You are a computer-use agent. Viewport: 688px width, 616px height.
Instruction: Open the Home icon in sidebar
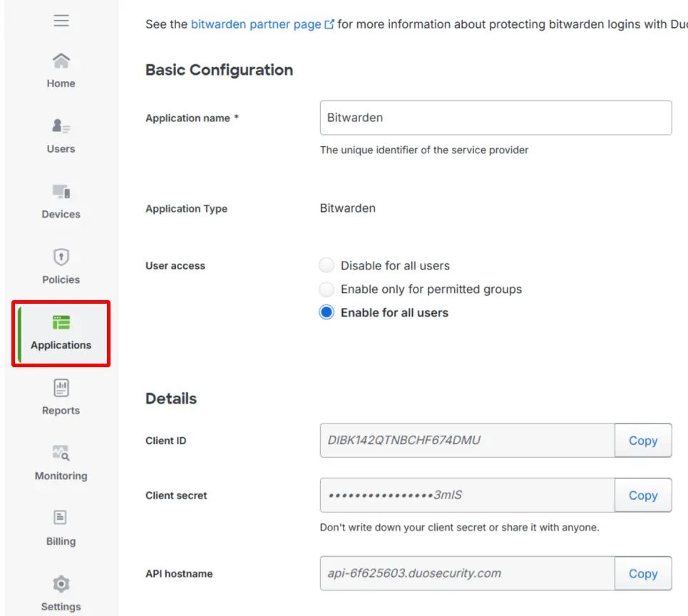(x=61, y=61)
